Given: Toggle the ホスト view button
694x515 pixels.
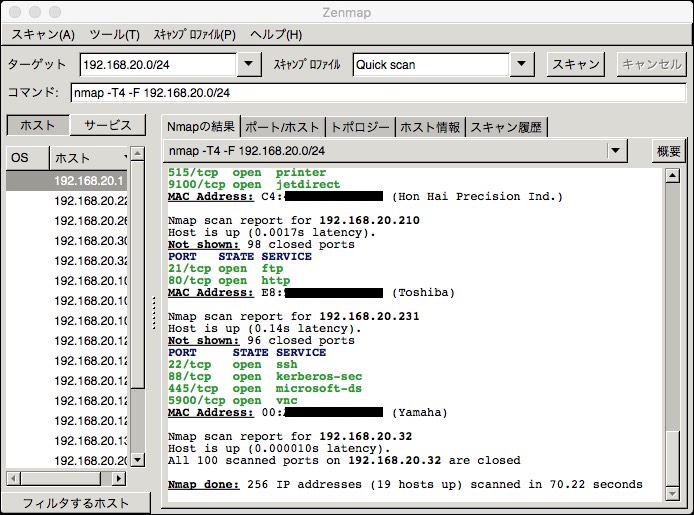Looking at the screenshot, I should (38, 125).
